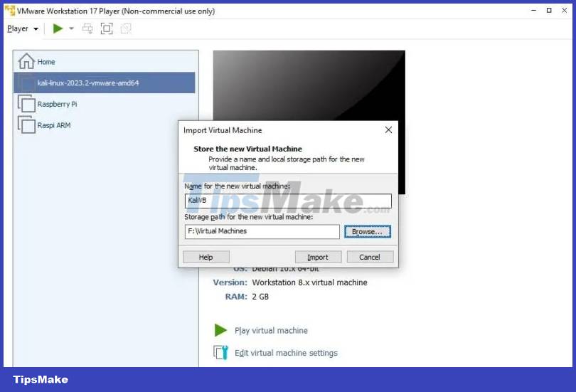Select the Raspberry Pi VM entry
The height and width of the screenshot is (392, 576).
(105, 104)
